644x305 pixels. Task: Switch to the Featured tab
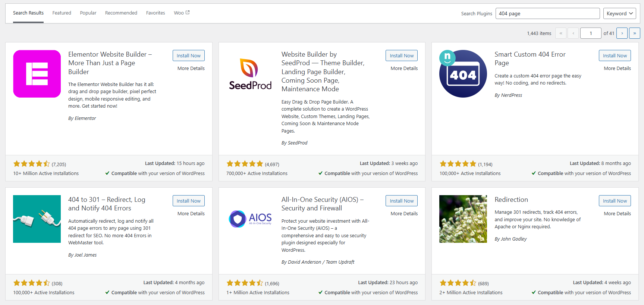click(62, 13)
